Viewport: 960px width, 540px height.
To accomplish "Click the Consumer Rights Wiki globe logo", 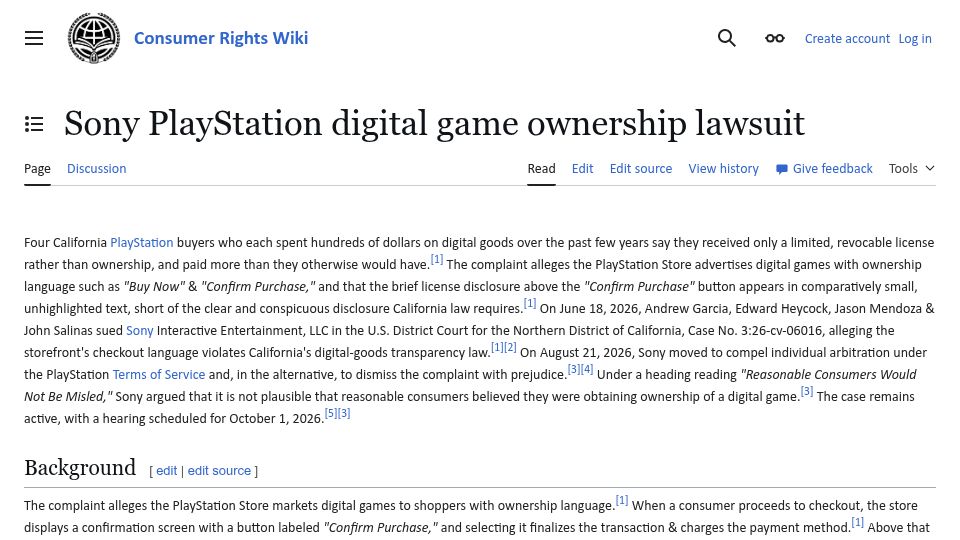I will pyautogui.click(x=94, y=38).
